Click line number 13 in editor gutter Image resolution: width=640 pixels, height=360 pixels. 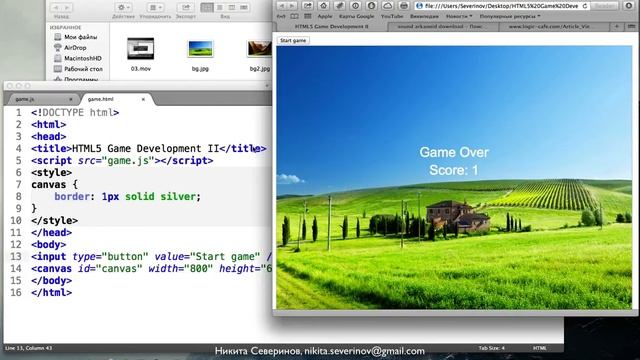[16, 256]
